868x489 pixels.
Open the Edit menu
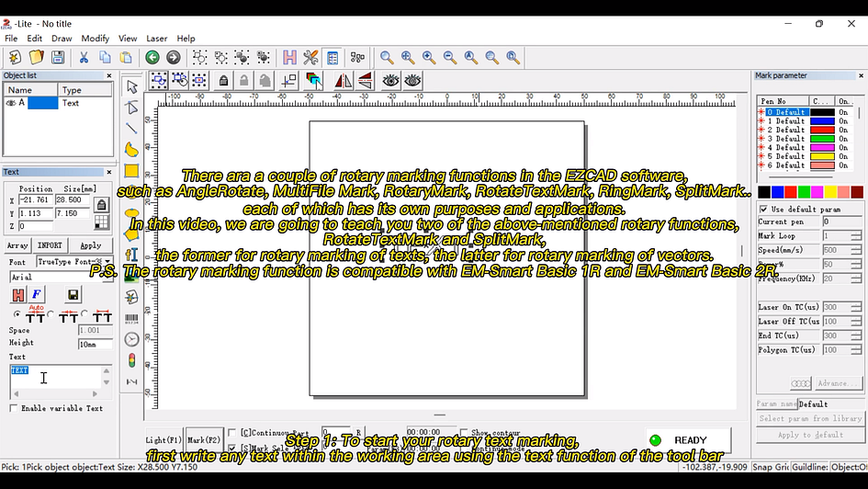[34, 39]
